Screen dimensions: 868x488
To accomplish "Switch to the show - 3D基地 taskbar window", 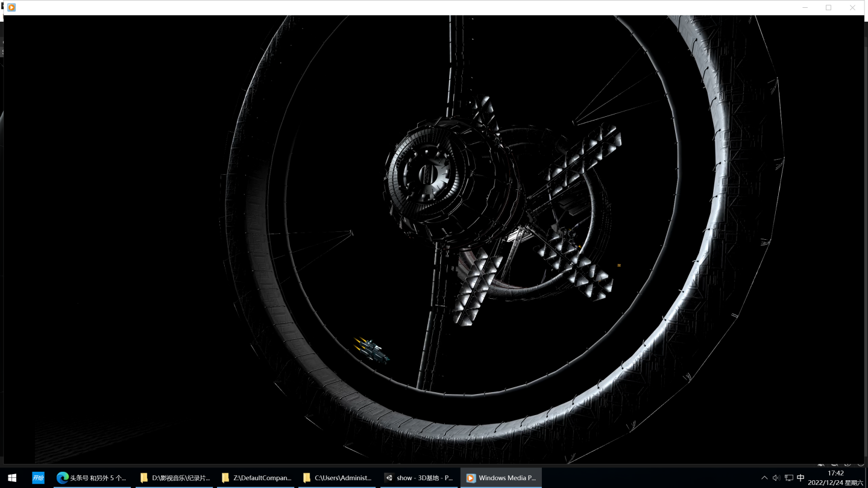I will point(418,478).
